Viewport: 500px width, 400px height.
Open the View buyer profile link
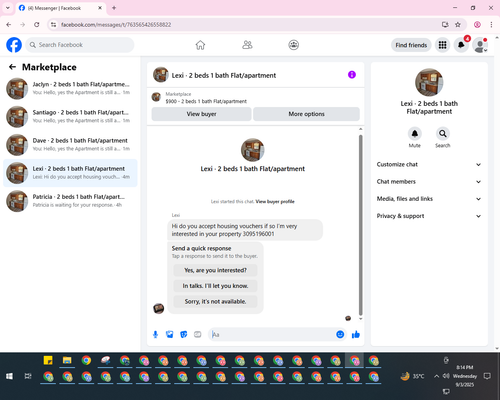pos(275,201)
